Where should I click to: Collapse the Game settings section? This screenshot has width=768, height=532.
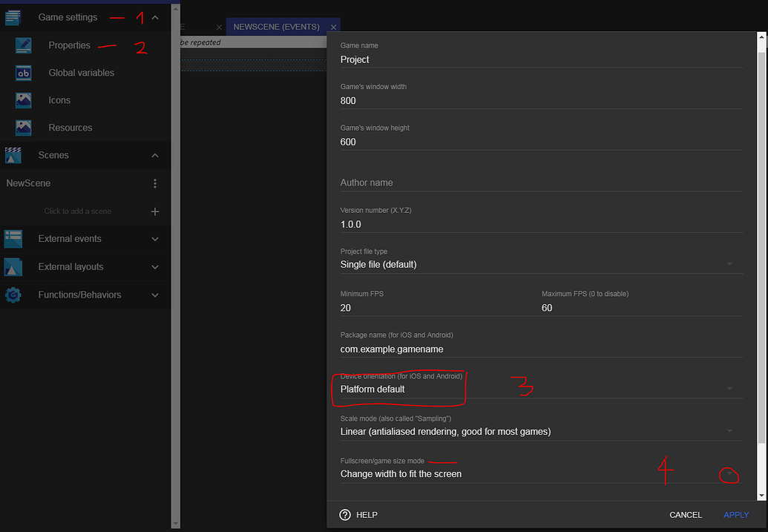coord(155,16)
